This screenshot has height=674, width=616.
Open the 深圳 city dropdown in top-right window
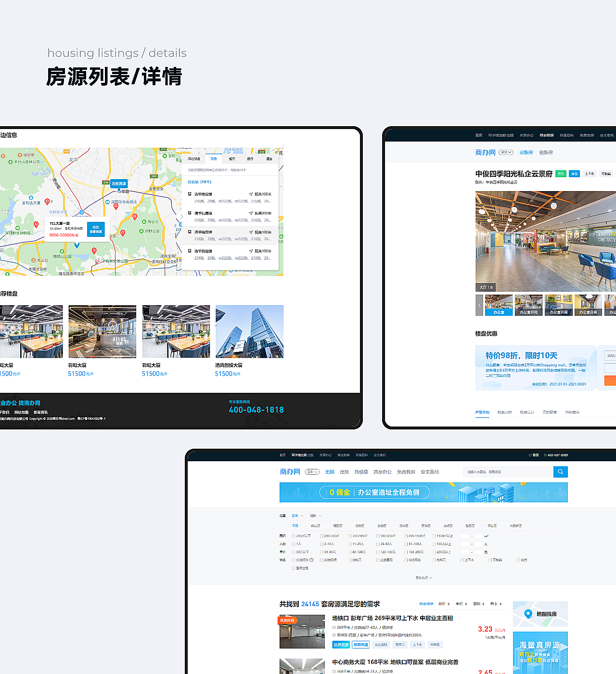tap(506, 152)
